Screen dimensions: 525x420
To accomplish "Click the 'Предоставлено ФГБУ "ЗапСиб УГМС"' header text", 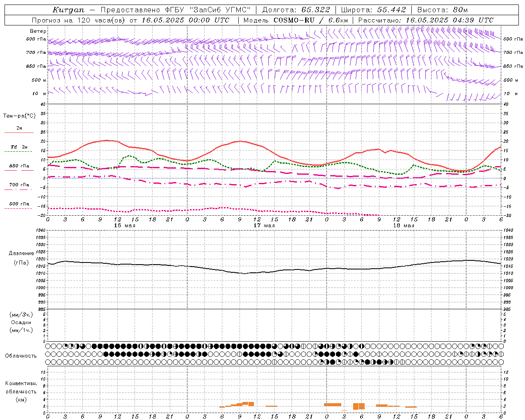I will (176, 10).
